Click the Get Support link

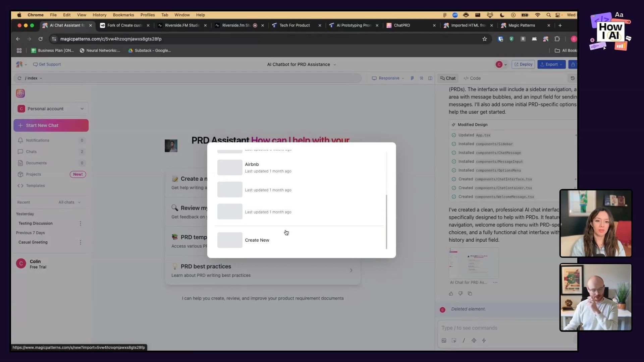(x=47, y=64)
